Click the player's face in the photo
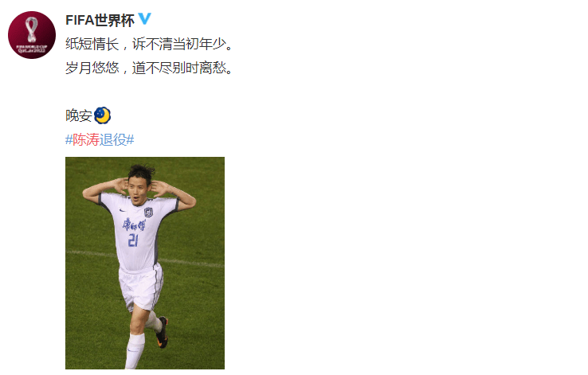Image resolution: width=588 pixels, height=375 pixels. pyautogui.click(x=138, y=190)
